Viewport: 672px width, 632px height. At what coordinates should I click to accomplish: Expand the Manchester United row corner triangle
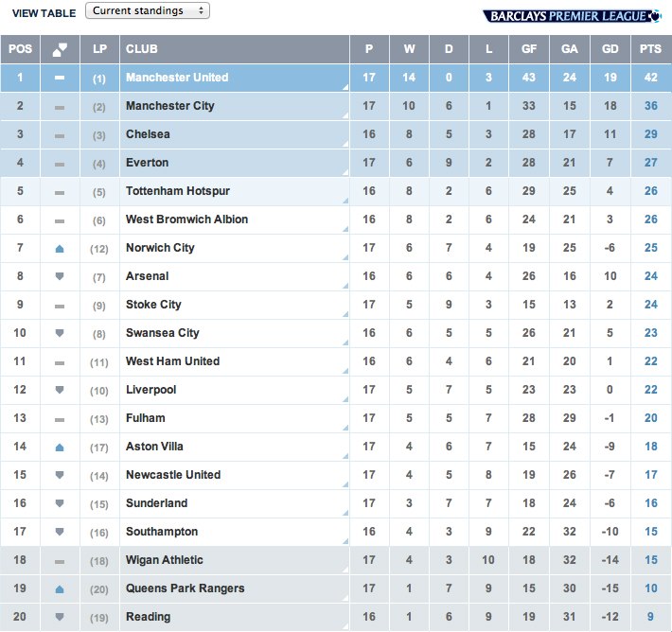[345, 87]
